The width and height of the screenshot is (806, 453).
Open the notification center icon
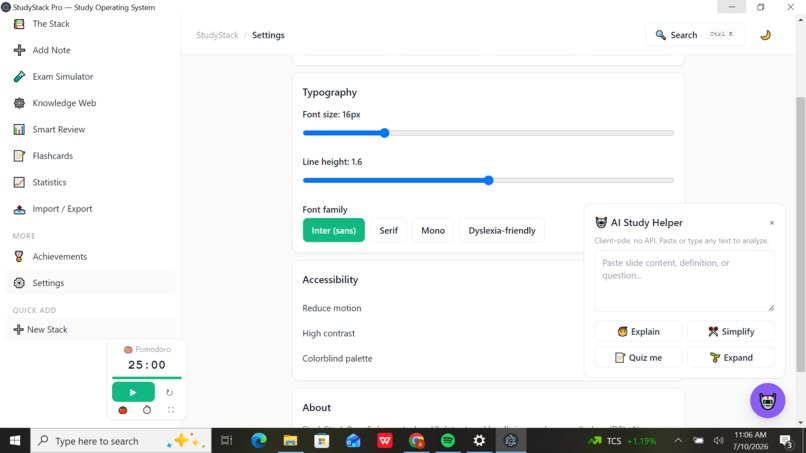coord(786,441)
